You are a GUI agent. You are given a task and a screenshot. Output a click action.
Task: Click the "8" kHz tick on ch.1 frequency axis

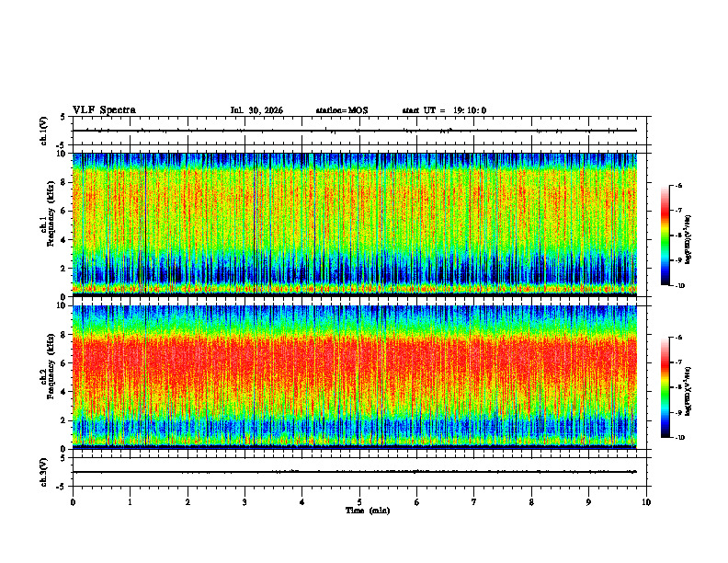(64, 182)
